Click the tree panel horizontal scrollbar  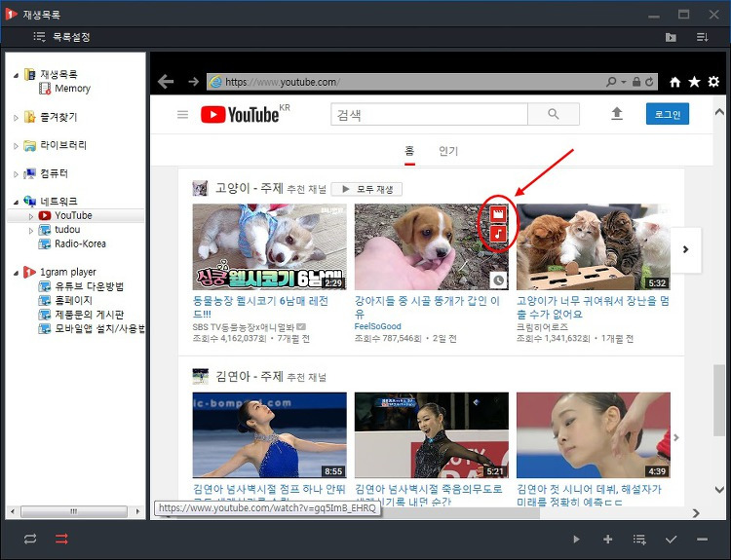(x=74, y=511)
